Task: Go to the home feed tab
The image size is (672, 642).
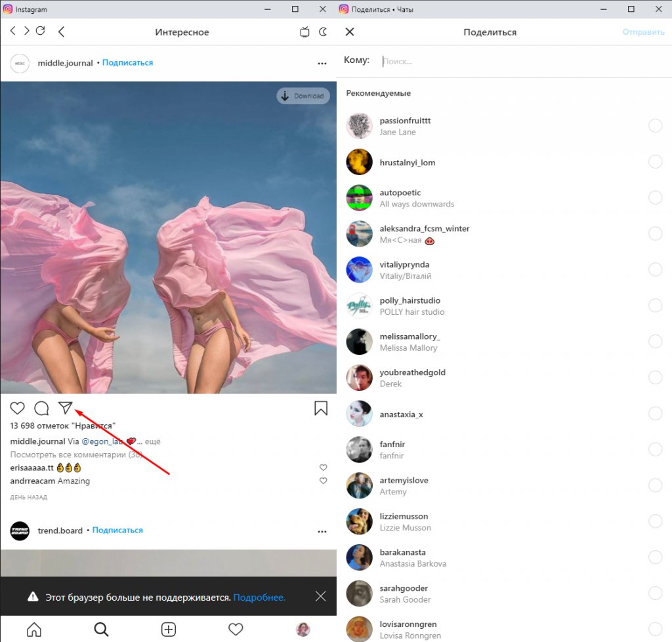Action: pyautogui.click(x=34, y=630)
